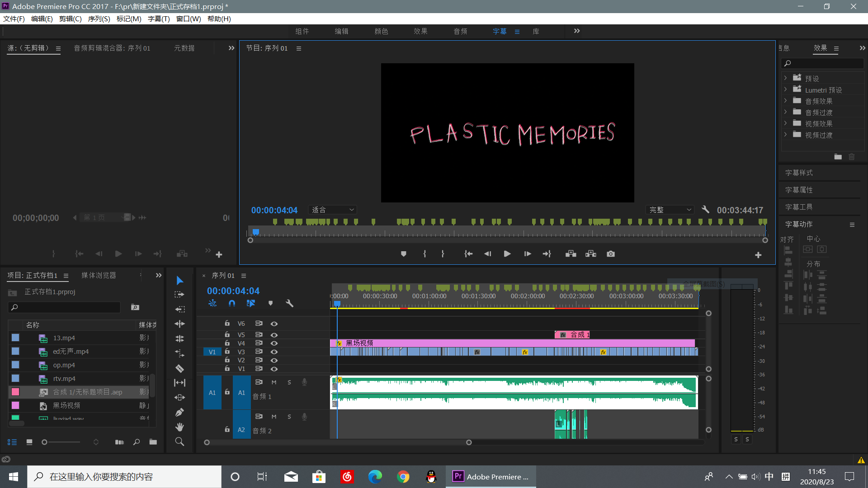This screenshot has width=868, height=488.
Task: Click the Extract button in Program monitor
Action: pyautogui.click(x=591, y=254)
